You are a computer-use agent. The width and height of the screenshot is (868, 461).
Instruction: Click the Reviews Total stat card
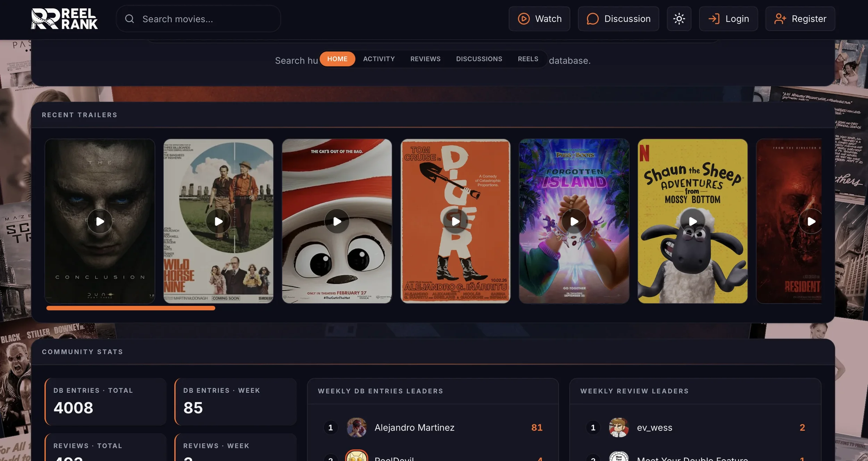click(106, 447)
